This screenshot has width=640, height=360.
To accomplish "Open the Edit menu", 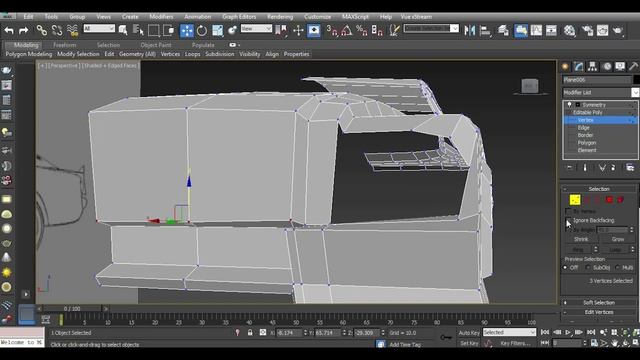I will tap(28, 17).
